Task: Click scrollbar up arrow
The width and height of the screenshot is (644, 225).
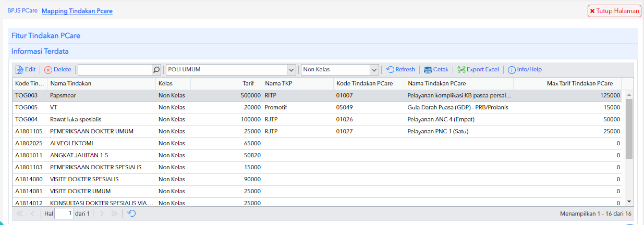Action: [x=629, y=95]
